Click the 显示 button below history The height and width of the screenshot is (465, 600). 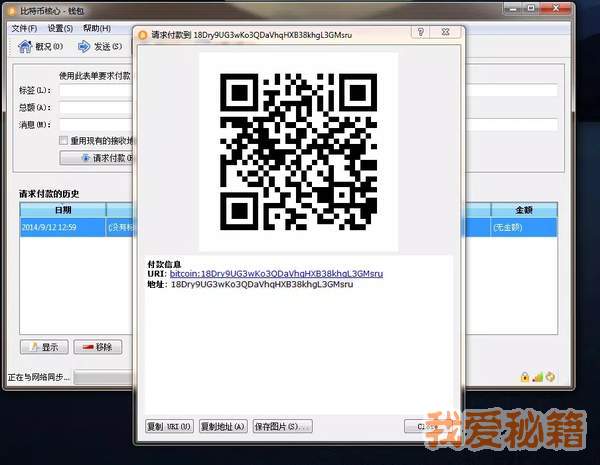click(44, 347)
